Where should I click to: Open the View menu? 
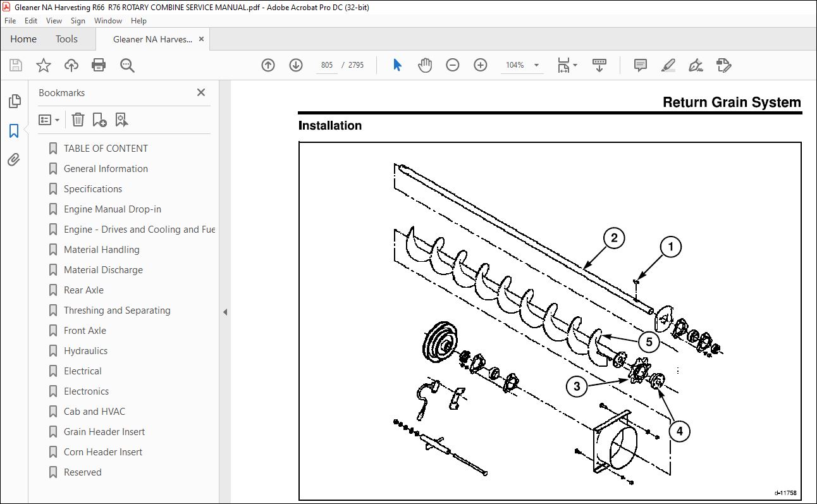[x=54, y=21]
